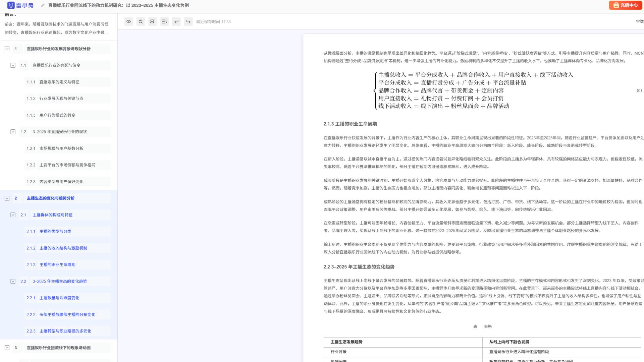
Task: Uncheck section 1 发展背景与现状分析 checkbox
Action: (x=7, y=49)
